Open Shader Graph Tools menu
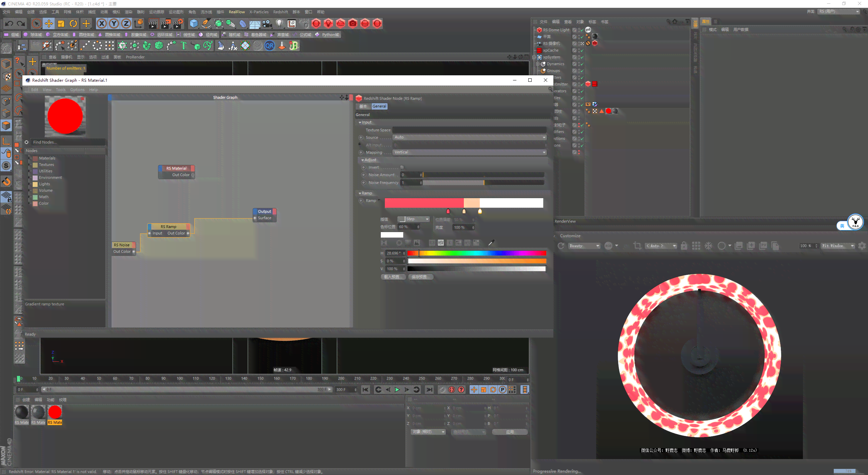The height and width of the screenshot is (475, 868). pyautogui.click(x=61, y=90)
